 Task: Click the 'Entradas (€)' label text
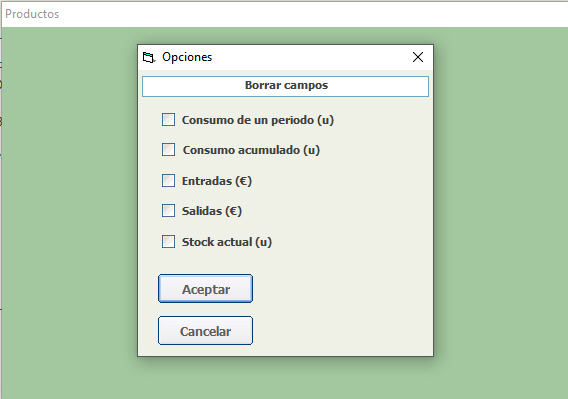click(x=217, y=181)
